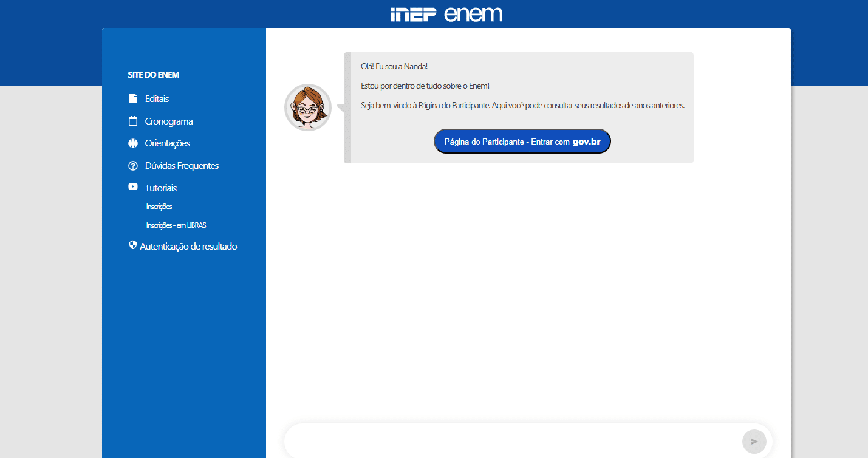Click the 'Olá! Eu sou a Nanda!' text
868x458 pixels.
394,66
